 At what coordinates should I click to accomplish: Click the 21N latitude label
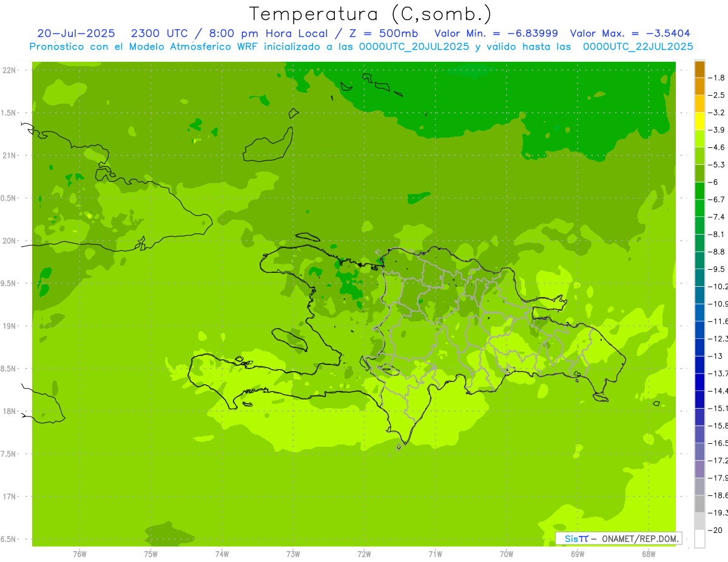point(9,155)
